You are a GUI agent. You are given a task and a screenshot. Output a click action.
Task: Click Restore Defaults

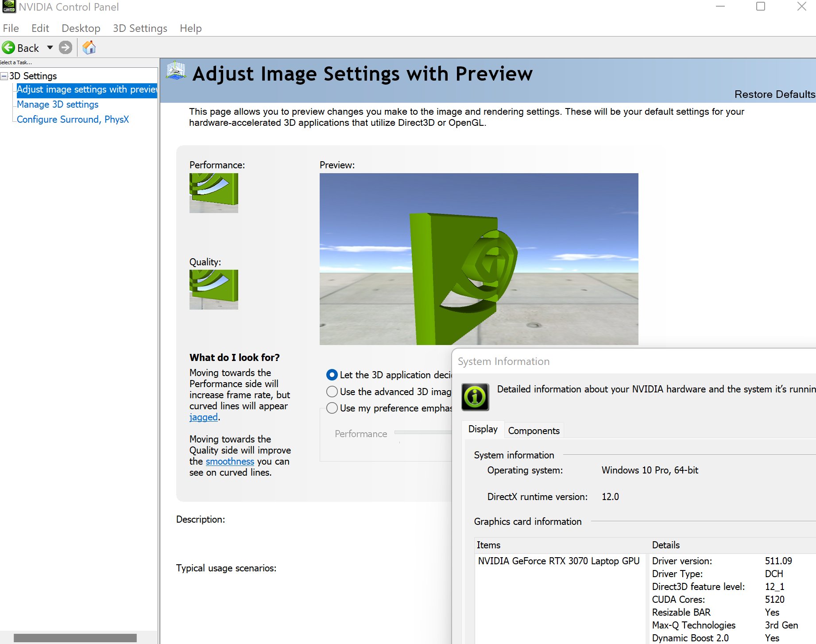pos(774,94)
